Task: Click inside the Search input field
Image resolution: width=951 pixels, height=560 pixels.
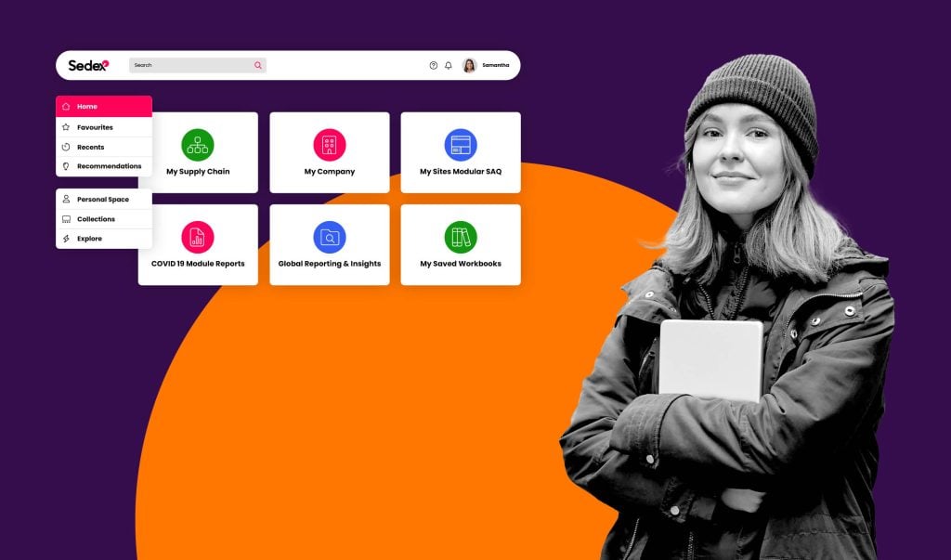Action: 190,66
